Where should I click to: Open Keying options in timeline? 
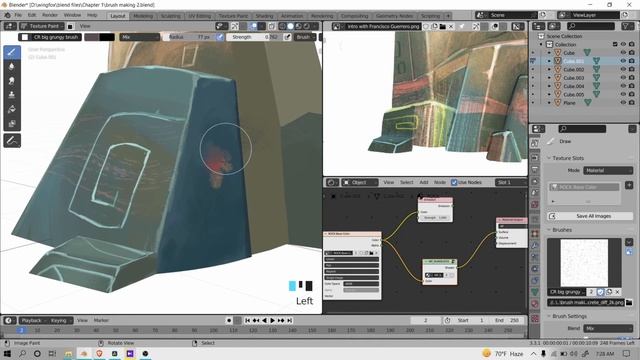[x=60, y=321]
